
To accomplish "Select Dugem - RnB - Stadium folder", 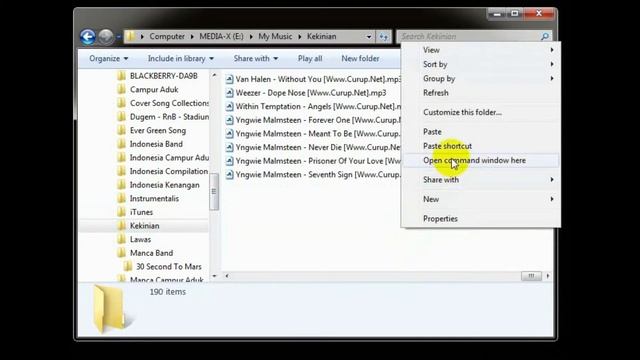I will pos(169,117).
